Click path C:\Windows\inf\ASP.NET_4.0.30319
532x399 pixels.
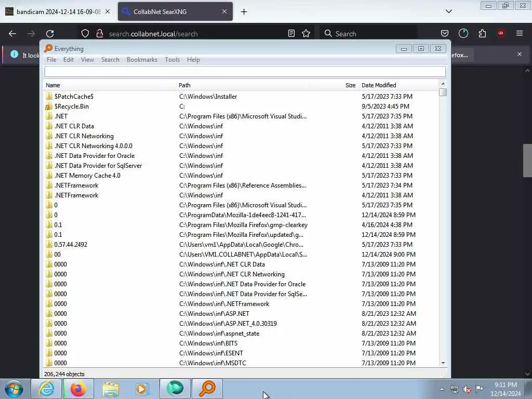coord(228,324)
